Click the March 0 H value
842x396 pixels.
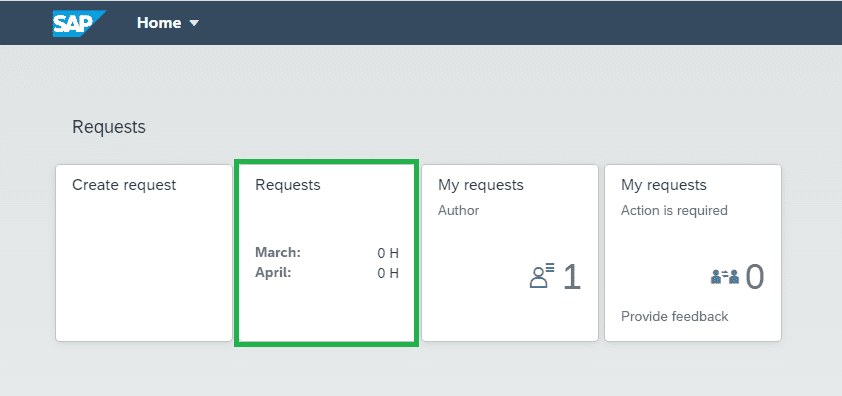(x=388, y=253)
